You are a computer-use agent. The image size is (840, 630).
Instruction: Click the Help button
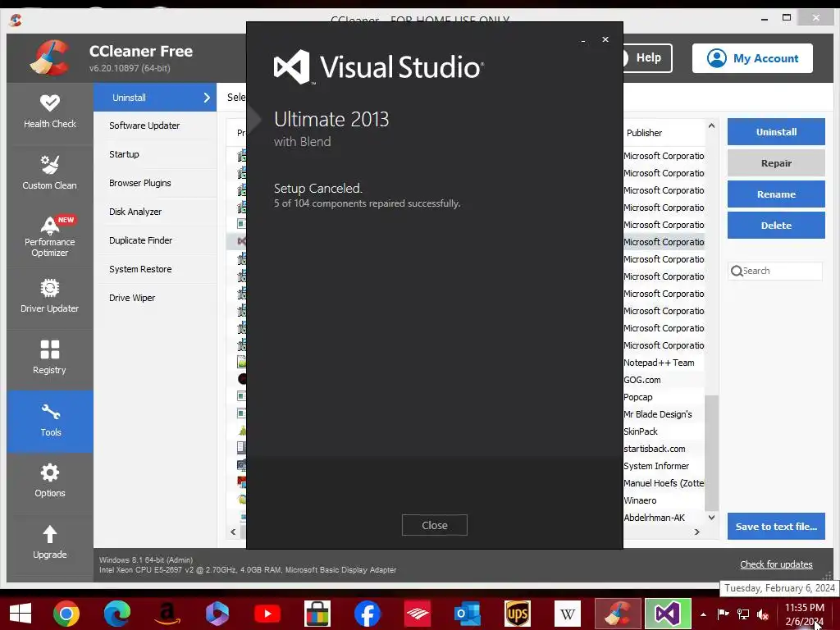point(647,58)
